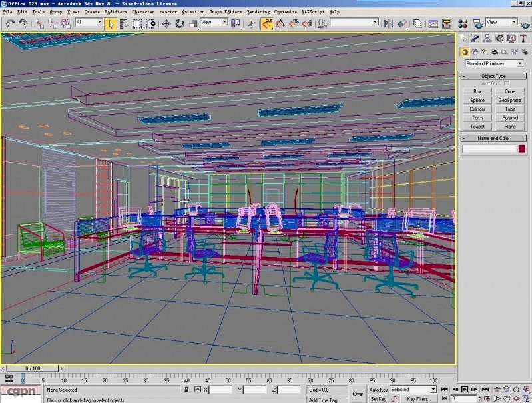Open the File menu

[7, 11]
